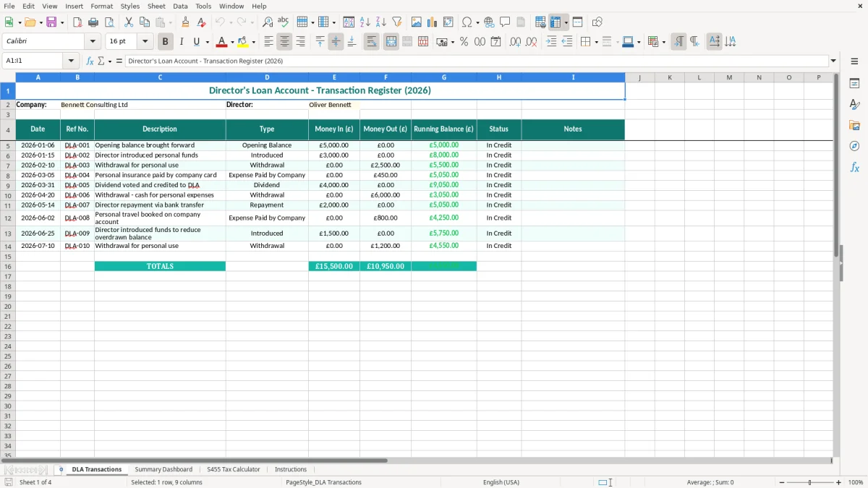Open Print Preview

(x=109, y=22)
